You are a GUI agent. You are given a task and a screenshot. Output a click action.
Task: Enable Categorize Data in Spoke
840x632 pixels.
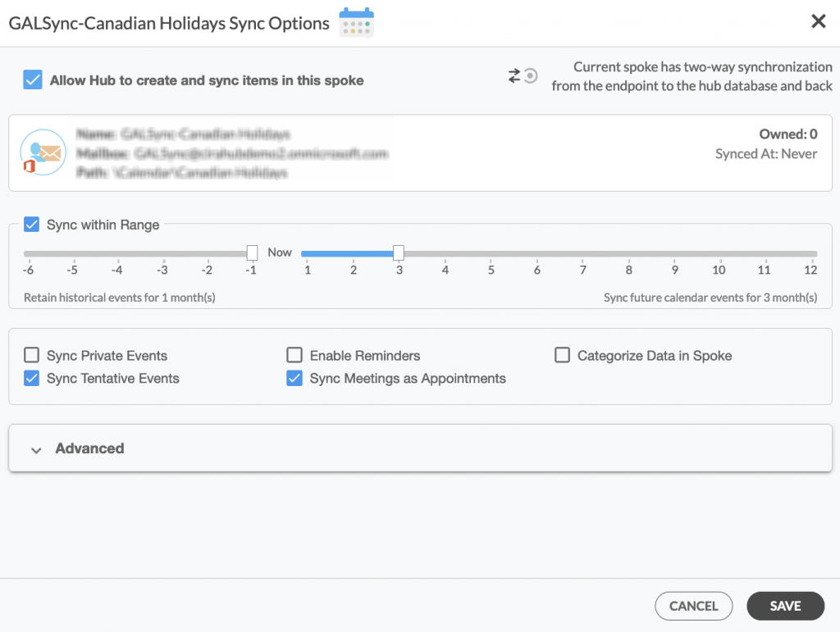coord(562,356)
